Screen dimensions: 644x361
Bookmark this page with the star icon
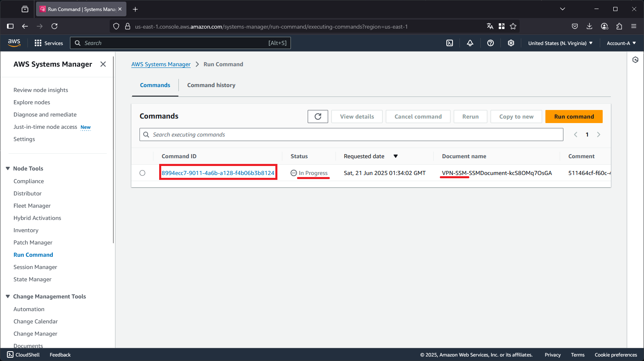(x=513, y=26)
